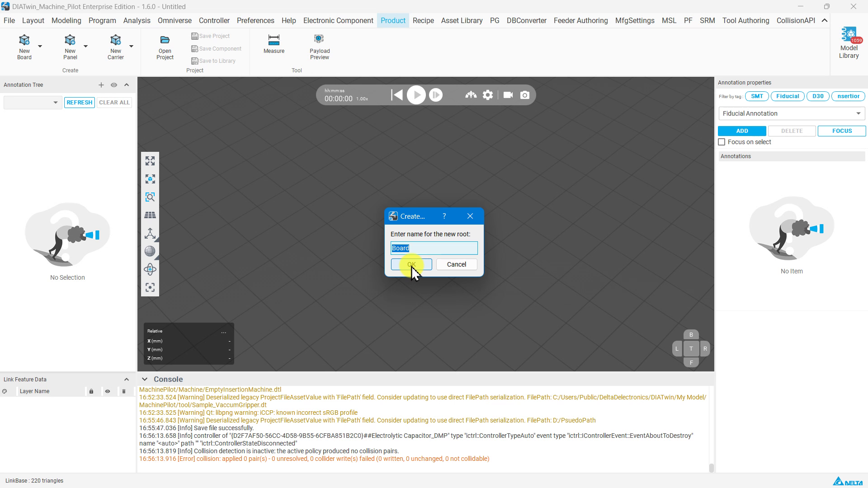Rewind simulation to the start
Image resolution: width=868 pixels, height=488 pixels.
[x=396, y=95]
